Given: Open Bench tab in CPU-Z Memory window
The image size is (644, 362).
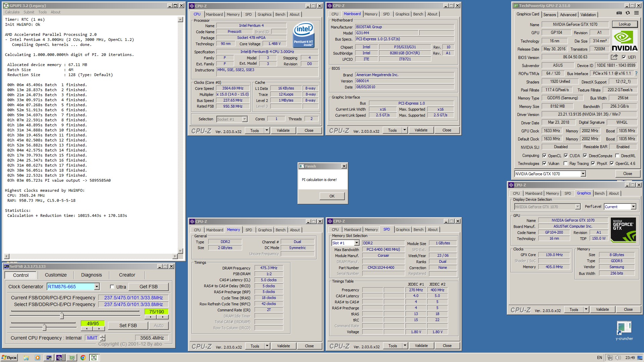Looking at the screenshot, I should [x=280, y=230].
